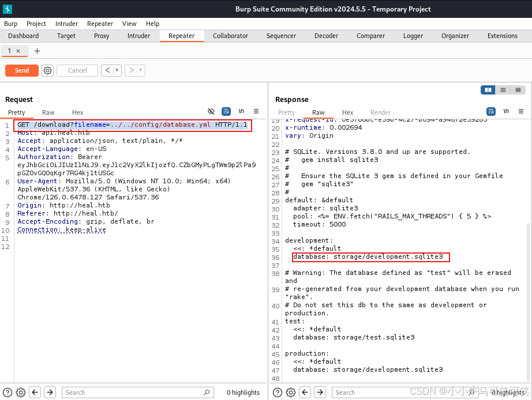532x400 pixels.
Task: Open Response panel hamburger menu
Action: [521, 111]
